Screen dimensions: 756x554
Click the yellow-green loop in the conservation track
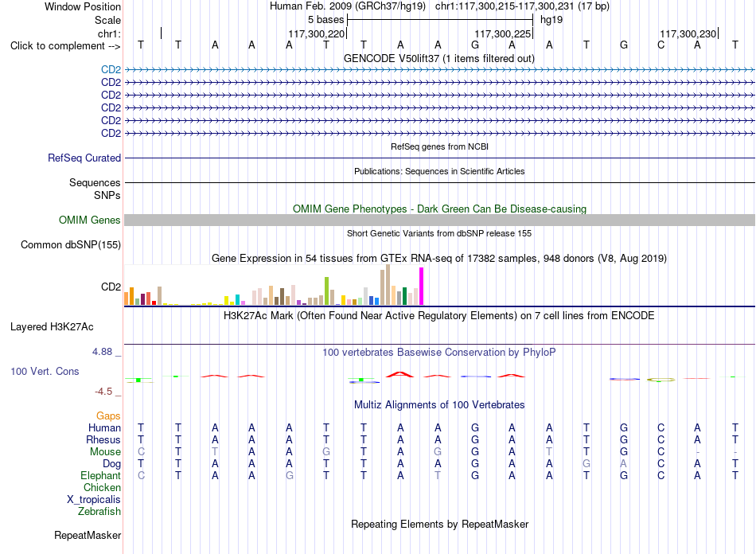(x=661, y=380)
